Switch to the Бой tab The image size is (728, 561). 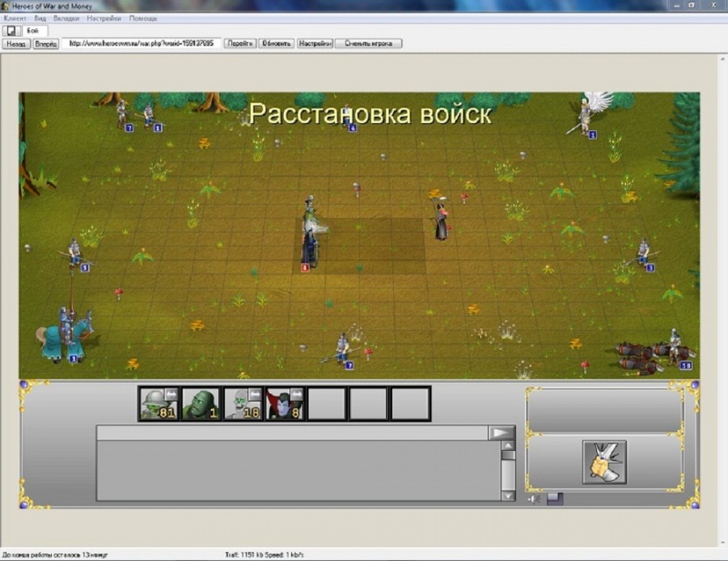[x=33, y=31]
